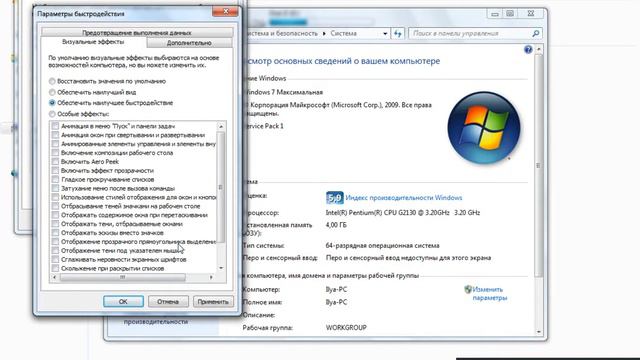This screenshot has width=640, height=360.
Task: Click effects list scroll right arrow
Action: click(x=211, y=277)
